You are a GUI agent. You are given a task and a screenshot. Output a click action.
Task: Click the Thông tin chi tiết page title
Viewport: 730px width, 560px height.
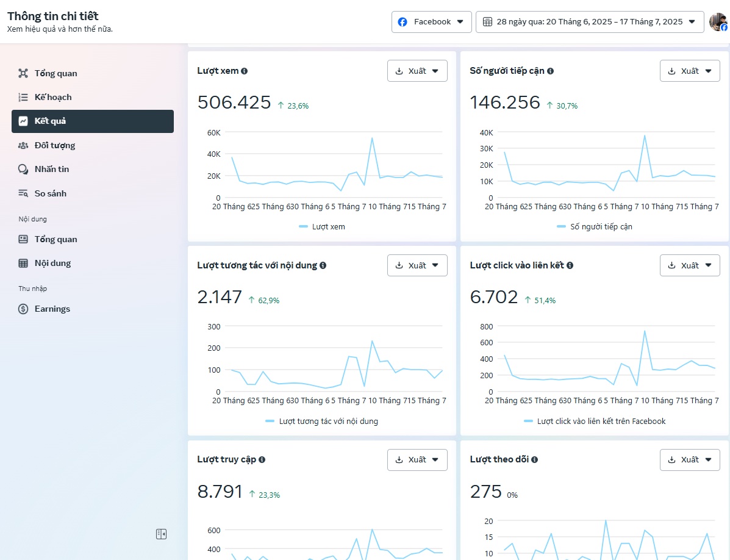click(53, 16)
